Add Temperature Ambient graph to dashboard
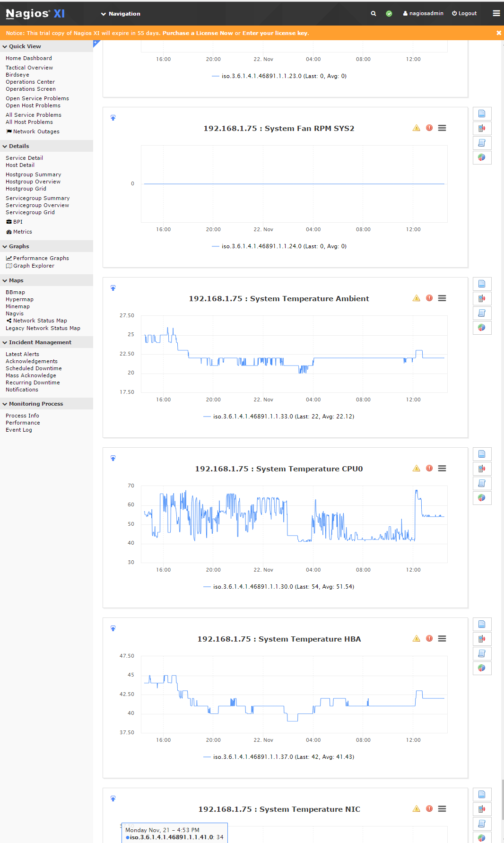 [113, 288]
